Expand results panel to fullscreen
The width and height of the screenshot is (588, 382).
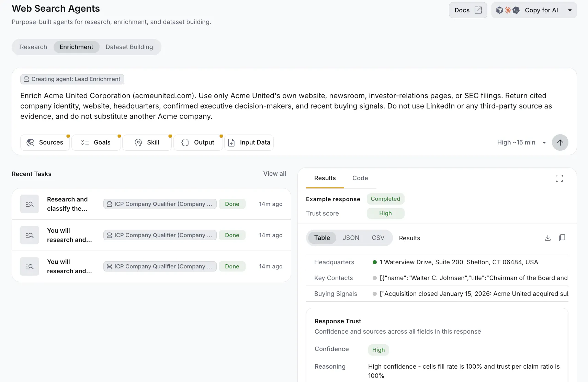click(x=559, y=178)
